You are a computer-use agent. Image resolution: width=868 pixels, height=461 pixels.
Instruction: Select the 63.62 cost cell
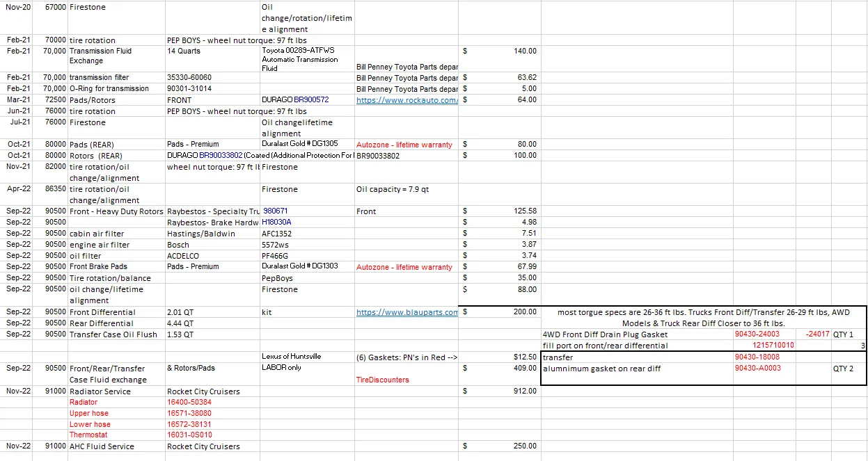click(x=499, y=77)
